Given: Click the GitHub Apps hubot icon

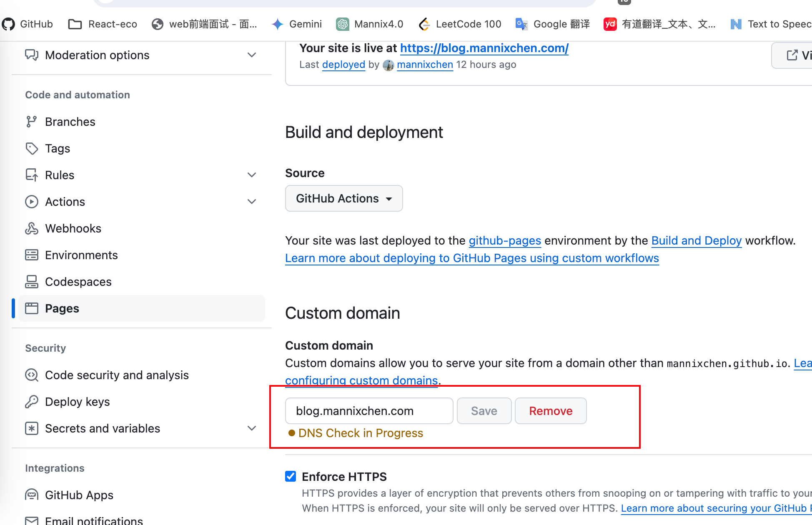Looking at the screenshot, I should tap(32, 495).
